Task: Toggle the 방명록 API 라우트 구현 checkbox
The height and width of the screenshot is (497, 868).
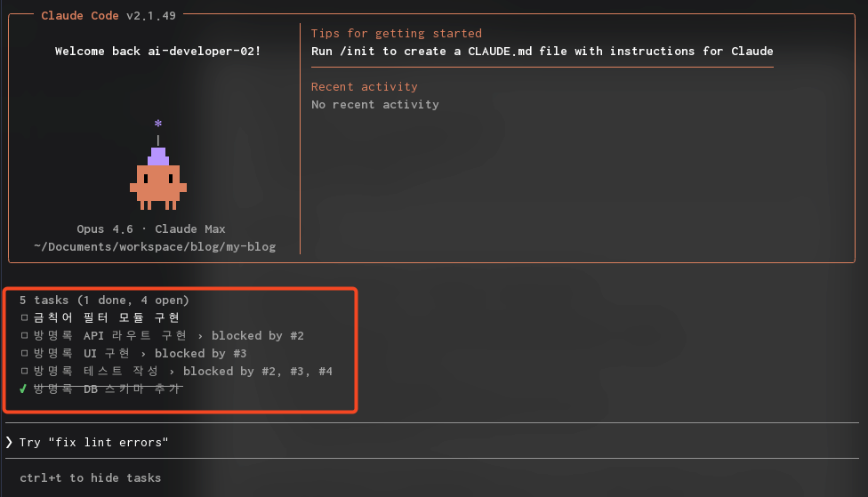Action: (24, 335)
